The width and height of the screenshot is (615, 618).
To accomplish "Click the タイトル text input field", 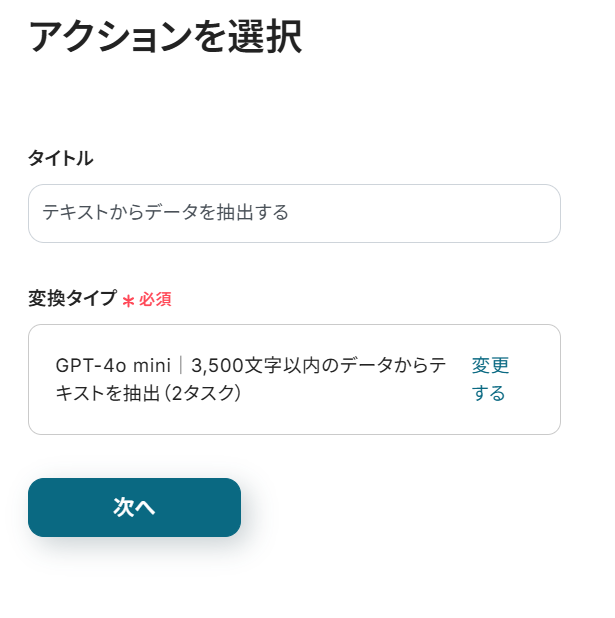I will pyautogui.click(x=293, y=213).
